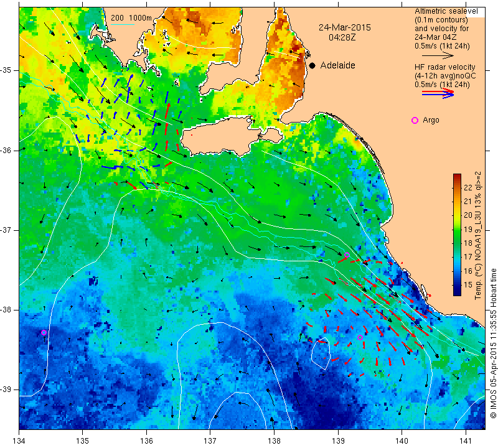Click the longitude axis label 140
498x448 pixels.
[x=402, y=441]
